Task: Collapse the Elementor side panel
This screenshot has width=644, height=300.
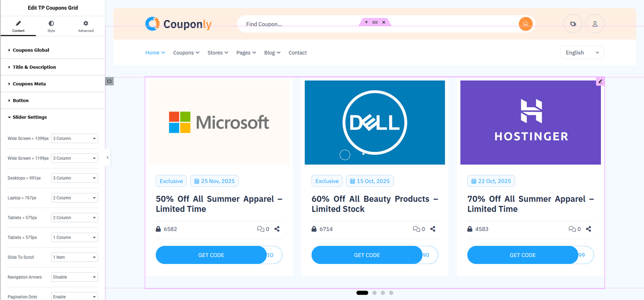Action: point(107,158)
